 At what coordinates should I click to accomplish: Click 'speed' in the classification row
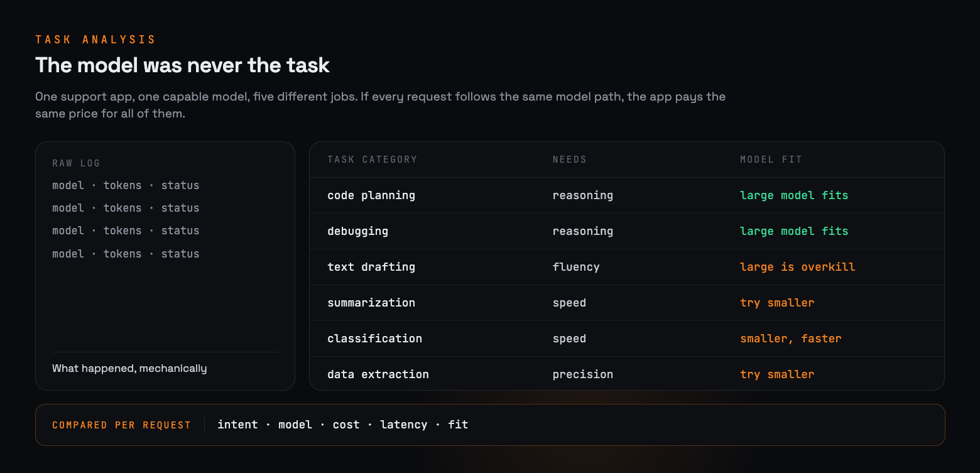(569, 339)
